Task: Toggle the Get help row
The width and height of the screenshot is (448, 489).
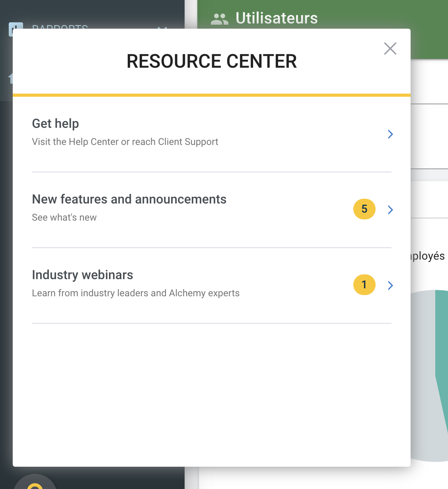Action: (x=55, y=123)
